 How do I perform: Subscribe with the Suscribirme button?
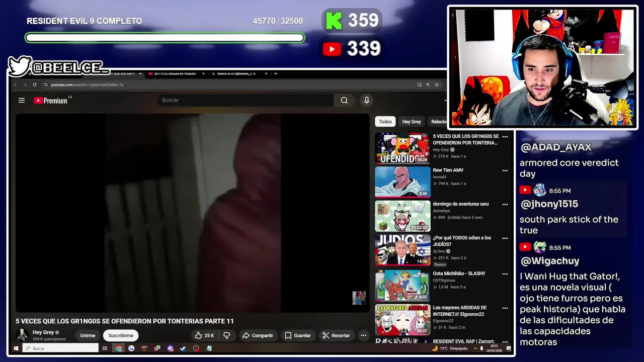pos(121,335)
